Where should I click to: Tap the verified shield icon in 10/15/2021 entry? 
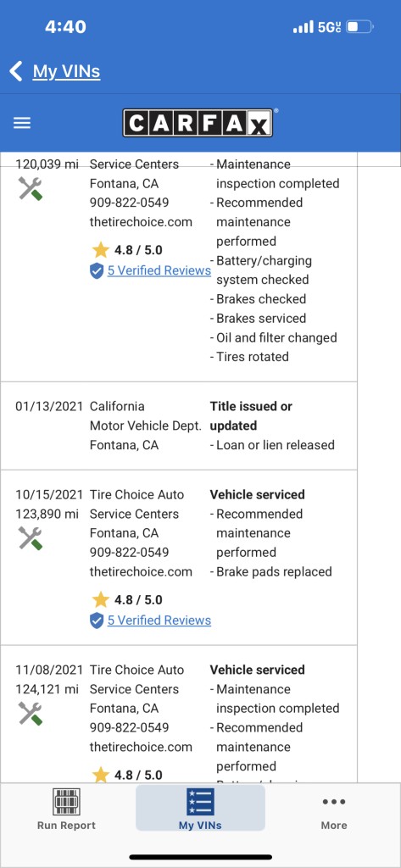click(x=97, y=620)
